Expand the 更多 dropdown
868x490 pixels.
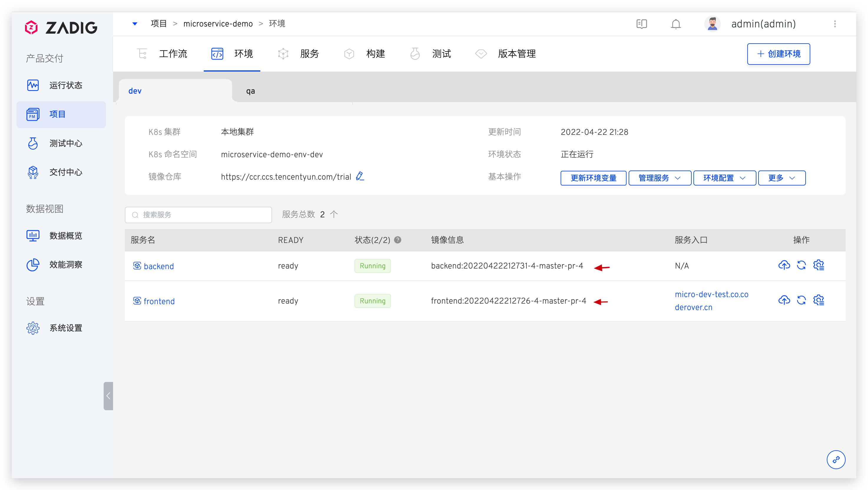pos(782,178)
